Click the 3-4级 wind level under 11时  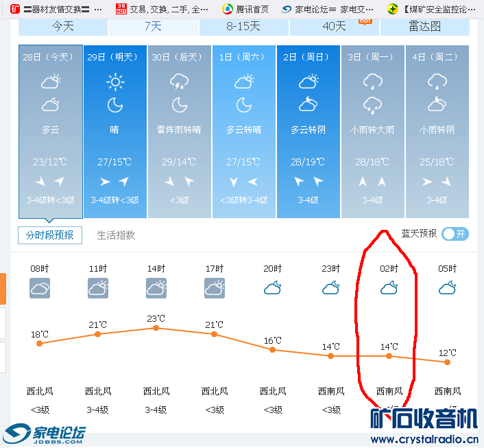(x=97, y=410)
